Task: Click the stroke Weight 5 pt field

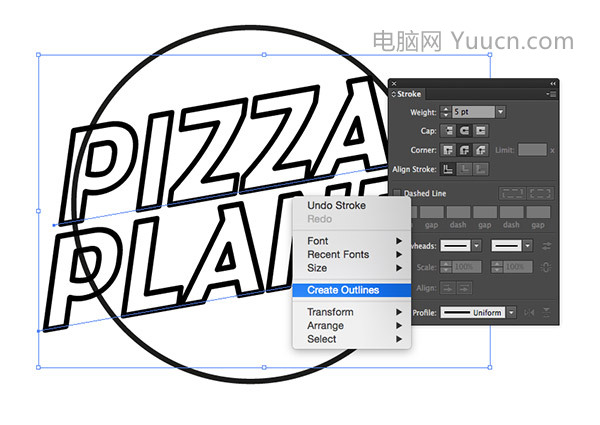Action: coord(473,112)
